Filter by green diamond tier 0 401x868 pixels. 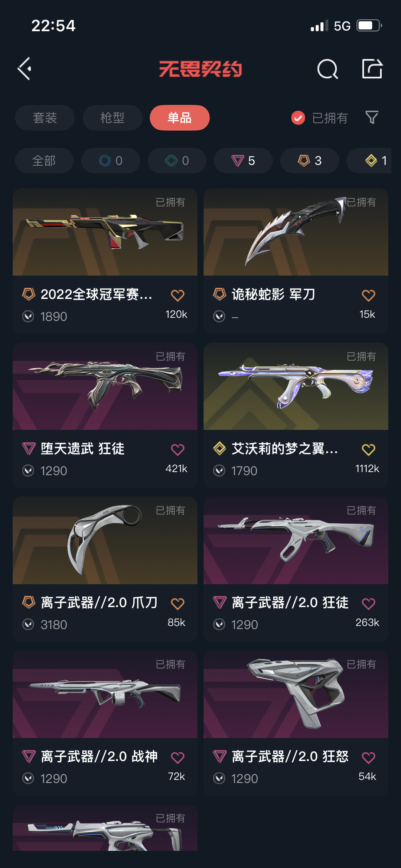pyautogui.click(x=177, y=160)
